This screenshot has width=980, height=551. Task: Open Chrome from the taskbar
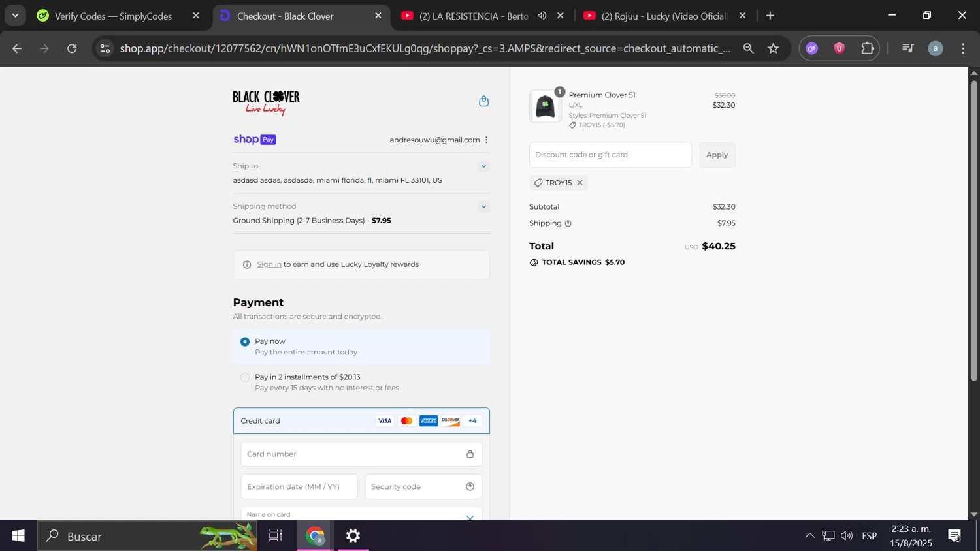pyautogui.click(x=316, y=536)
